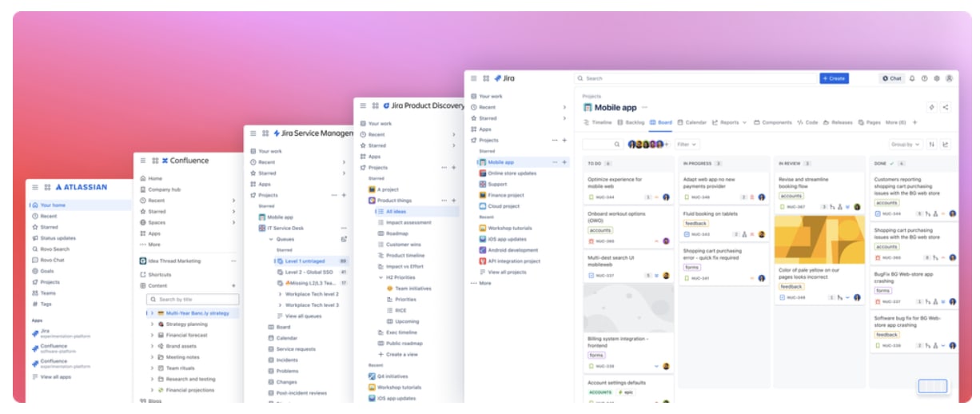The width and height of the screenshot is (980, 414).
Task: Click the blue Create button in Jira
Action: pos(834,78)
